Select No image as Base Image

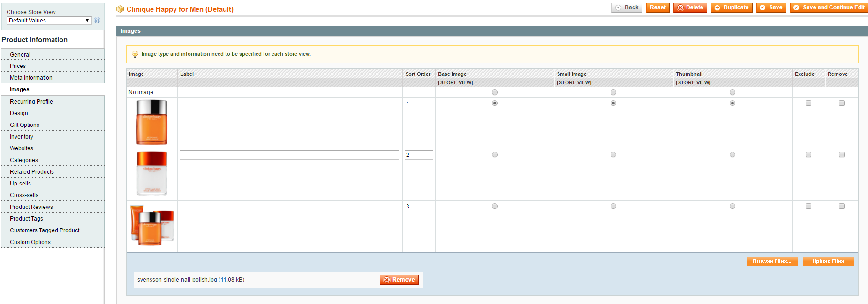pyautogui.click(x=495, y=92)
